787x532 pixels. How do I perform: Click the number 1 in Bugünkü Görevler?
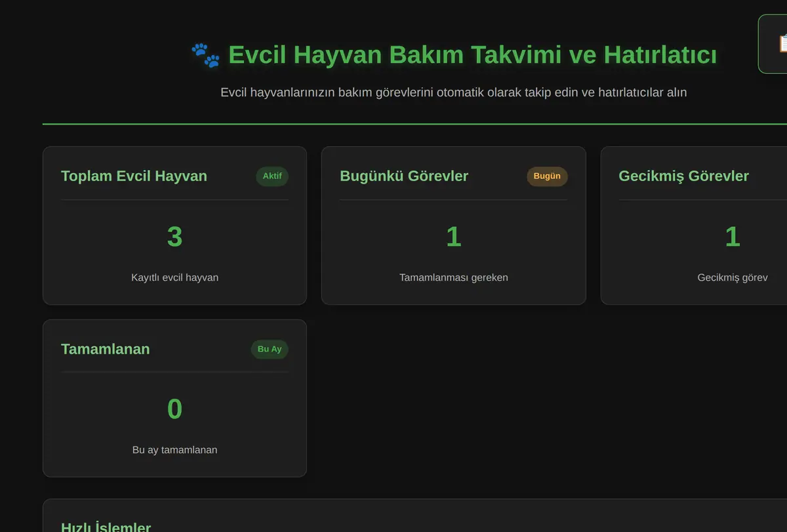[x=454, y=237]
